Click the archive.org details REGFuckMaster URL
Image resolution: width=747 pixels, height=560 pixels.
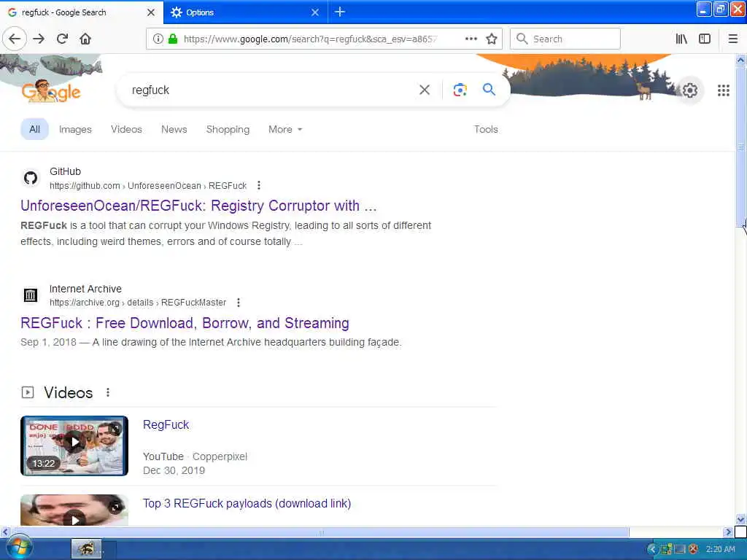[x=138, y=303]
